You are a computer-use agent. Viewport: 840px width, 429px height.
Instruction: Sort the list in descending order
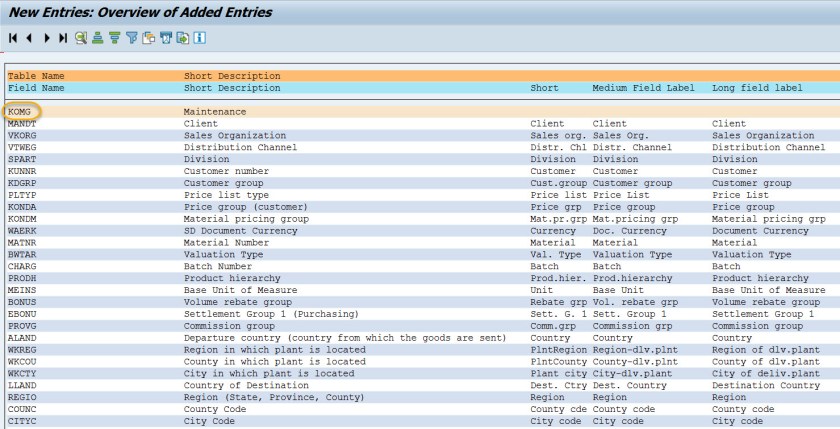tap(115, 38)
